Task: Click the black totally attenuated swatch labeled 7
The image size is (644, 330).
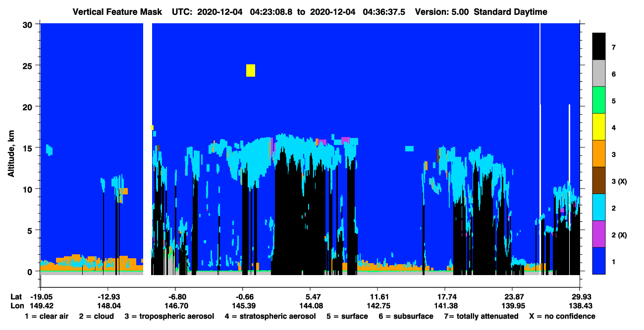Action: point(599,47)
